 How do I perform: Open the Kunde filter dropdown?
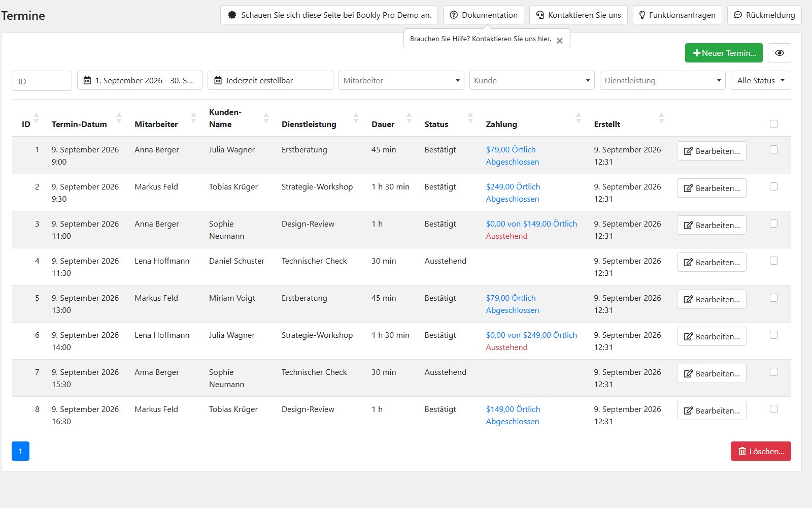click(532, 80)
